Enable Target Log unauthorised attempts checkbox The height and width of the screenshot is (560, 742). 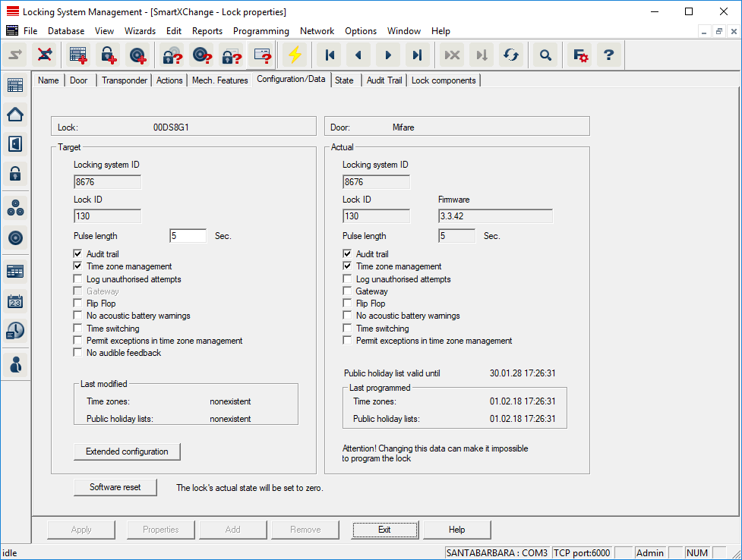77,279
